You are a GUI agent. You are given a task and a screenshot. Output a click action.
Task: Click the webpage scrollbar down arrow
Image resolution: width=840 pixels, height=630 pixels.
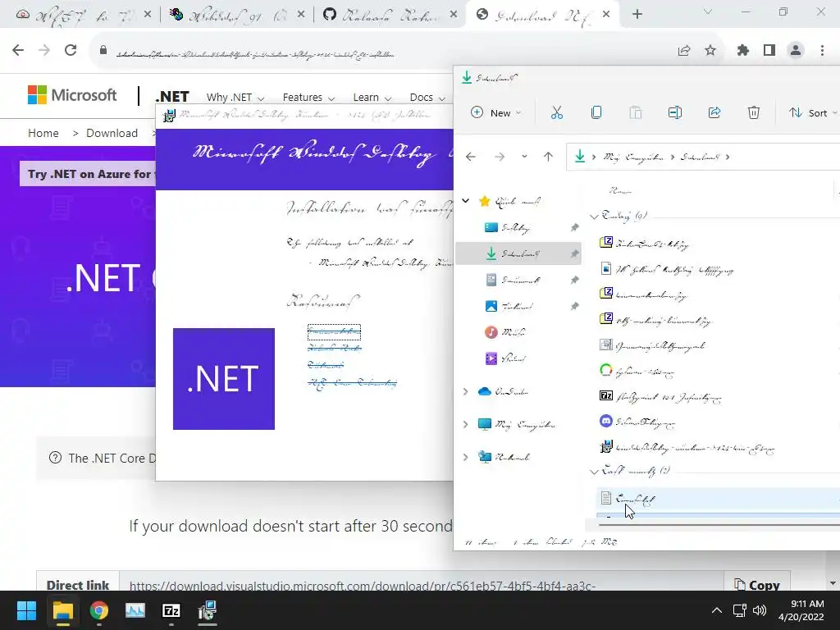(x=833, y=583)
